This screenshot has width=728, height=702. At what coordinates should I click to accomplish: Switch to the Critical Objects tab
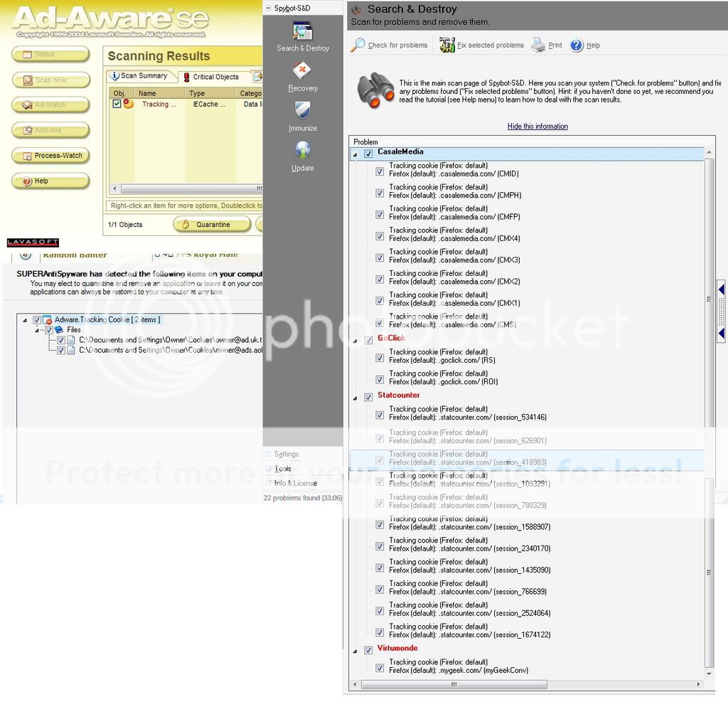click(215, 77)
